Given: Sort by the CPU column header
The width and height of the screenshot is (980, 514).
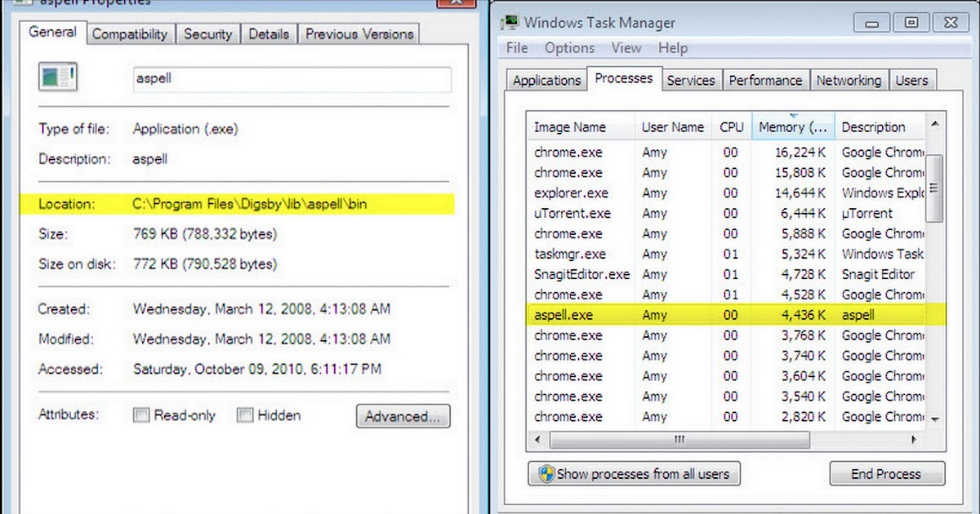Looking at the screenshot, I should pyautogui.click(x=732, y=127).
